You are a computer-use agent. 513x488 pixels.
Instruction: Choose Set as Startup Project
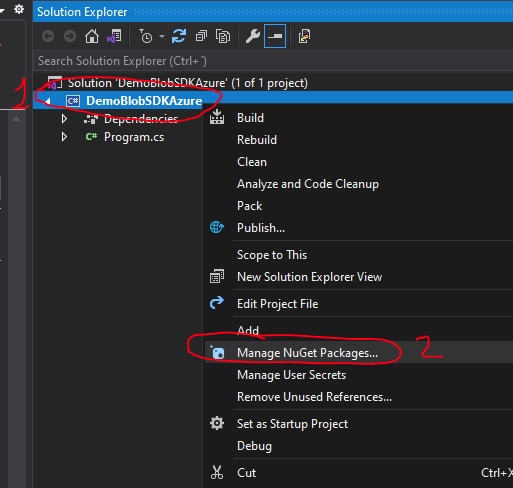click(292, 424)
